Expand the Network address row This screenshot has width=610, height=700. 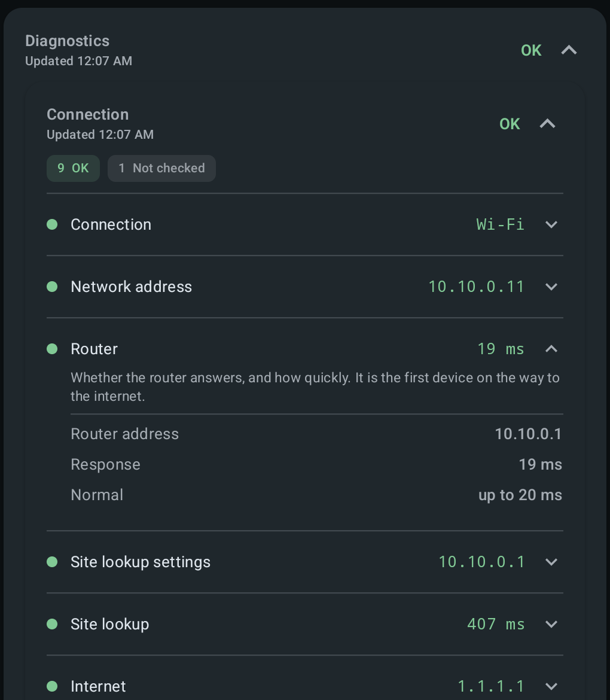[x=305, y=287]
